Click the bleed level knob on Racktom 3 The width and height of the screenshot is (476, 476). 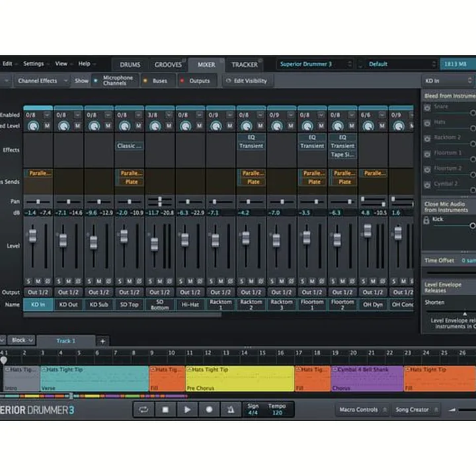point(277,126)
